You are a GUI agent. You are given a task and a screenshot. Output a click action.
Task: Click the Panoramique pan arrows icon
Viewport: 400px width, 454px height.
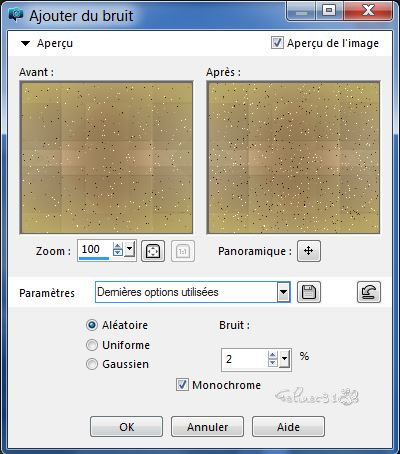(x=309, y=251)
